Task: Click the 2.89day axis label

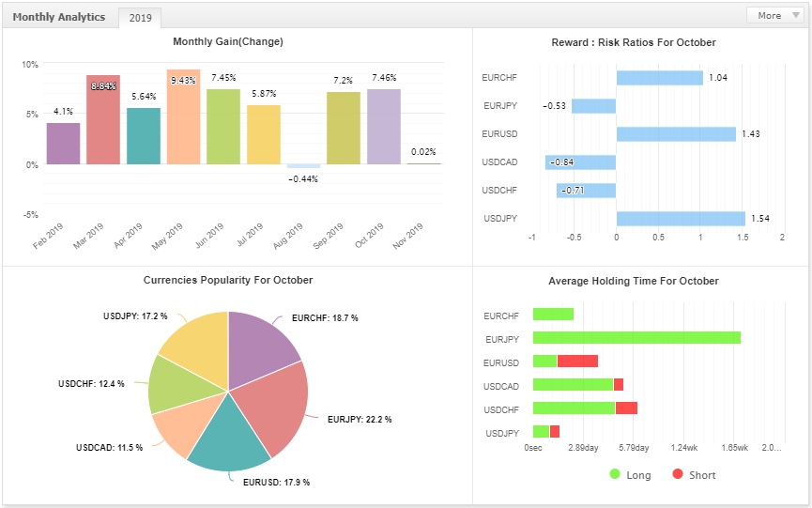Action: click(583, 447)
